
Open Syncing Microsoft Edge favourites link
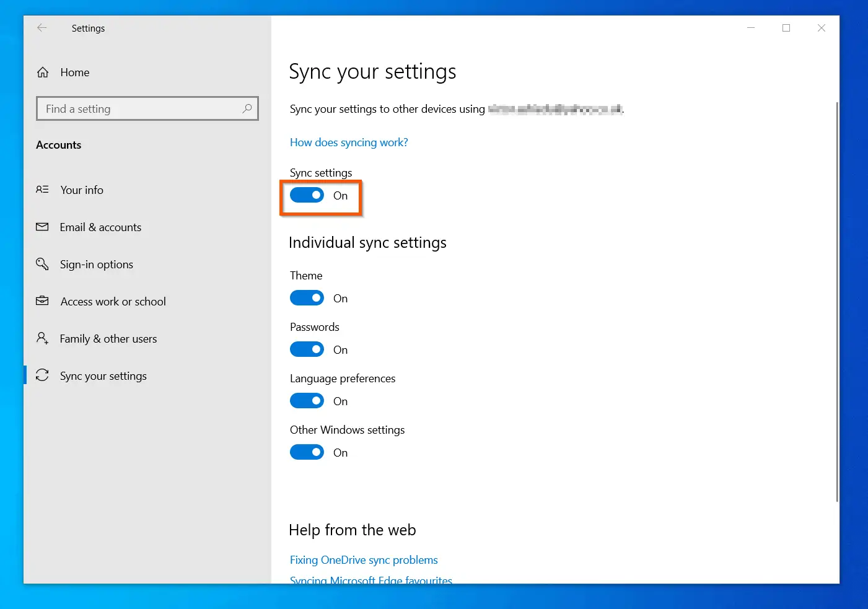point(371,580)
